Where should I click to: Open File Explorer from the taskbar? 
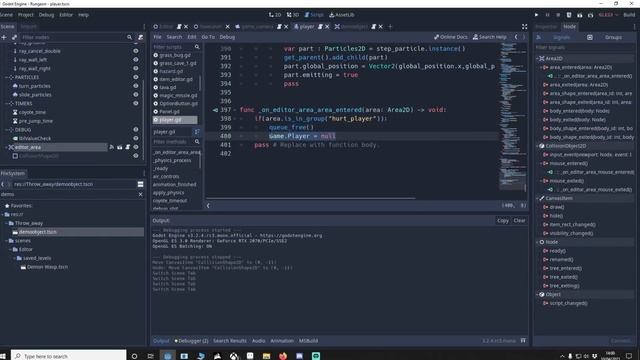click(x=267, y=356)
